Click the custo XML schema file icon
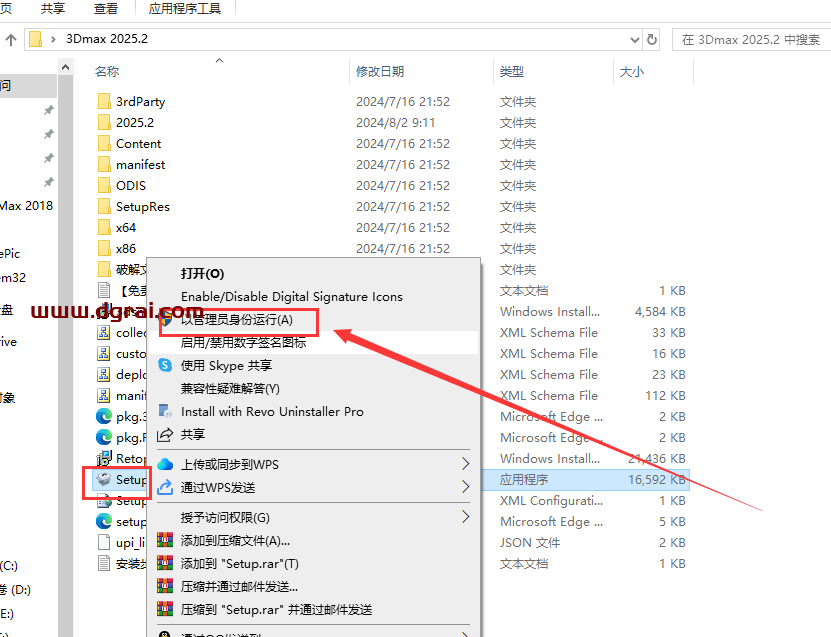The image size is (831, 637). coord(103,353)
